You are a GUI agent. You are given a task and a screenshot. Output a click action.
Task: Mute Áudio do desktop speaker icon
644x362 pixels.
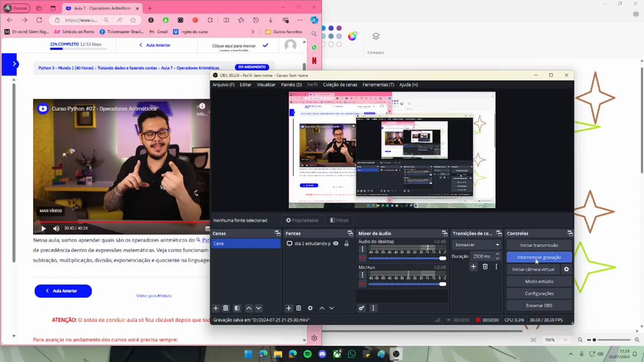click(x=362, y=258)
